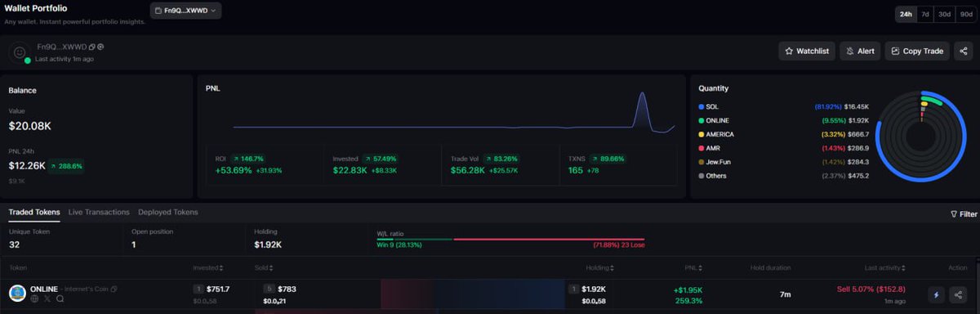Click AMR red legend dot
Viewport: 980px width, 314px height.
pos(702,148)
